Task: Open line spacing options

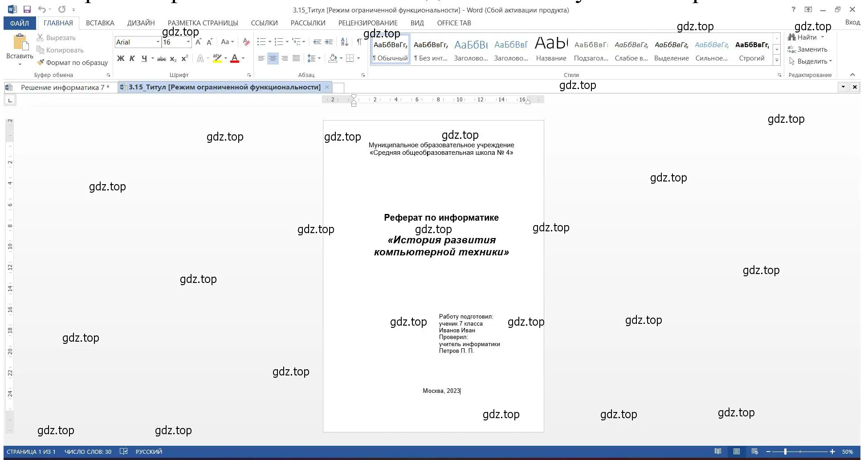Action: coord(314,58)
